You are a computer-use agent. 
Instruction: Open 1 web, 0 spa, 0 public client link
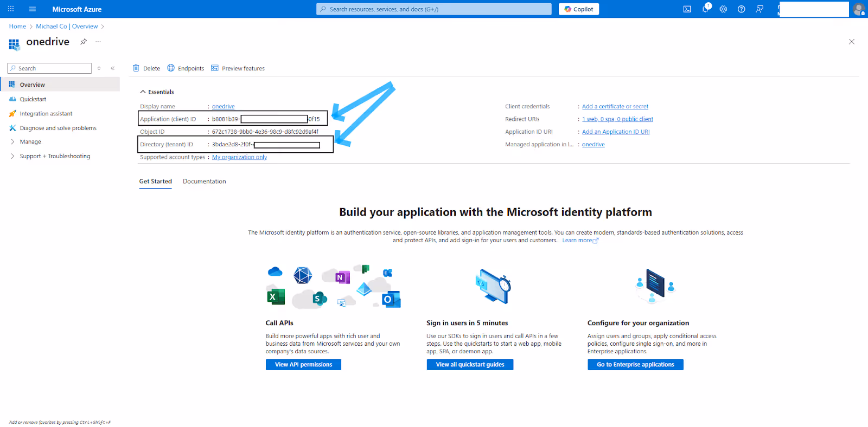click(617, 119)
